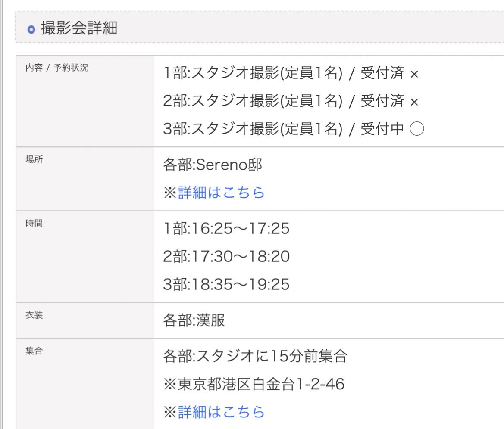Click the 1部 16:25〜17:25 time entry

coord(226,229)
